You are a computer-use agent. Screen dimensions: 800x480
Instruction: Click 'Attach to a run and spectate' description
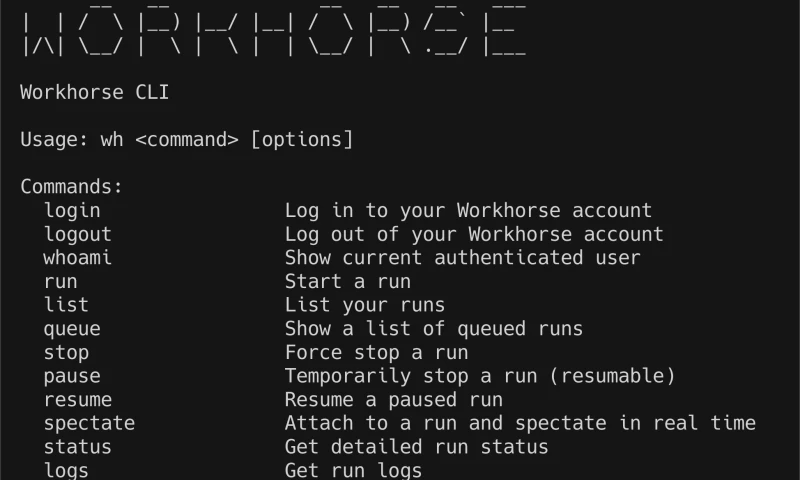[520, 423]
